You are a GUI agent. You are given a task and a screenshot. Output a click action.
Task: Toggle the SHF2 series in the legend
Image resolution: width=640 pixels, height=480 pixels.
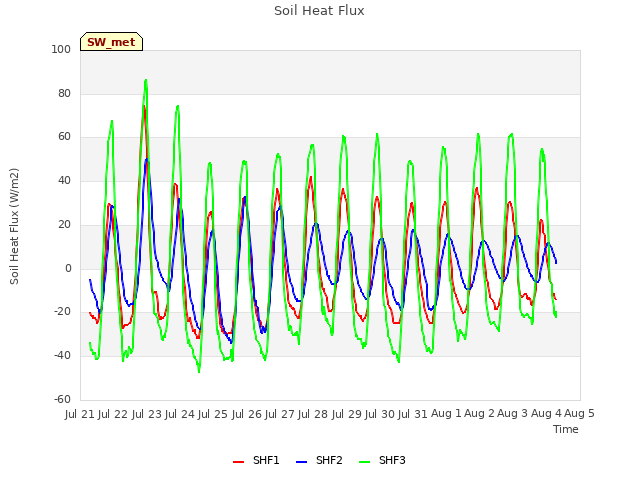(319, 460)
